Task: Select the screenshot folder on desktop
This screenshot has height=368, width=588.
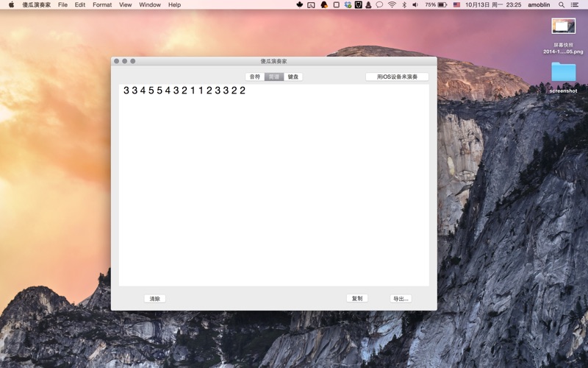Action: tap(563, 77)
